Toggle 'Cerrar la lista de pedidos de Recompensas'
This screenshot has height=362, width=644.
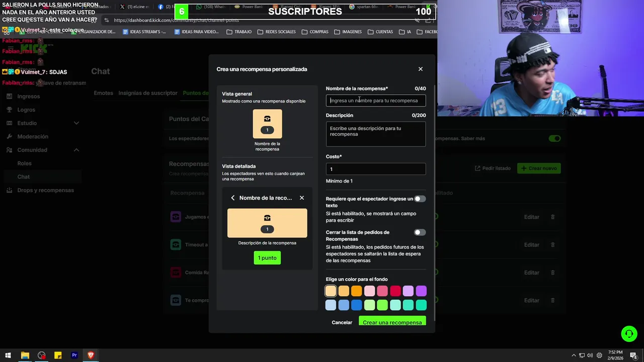pyautogui.click(x=420, y=232)
